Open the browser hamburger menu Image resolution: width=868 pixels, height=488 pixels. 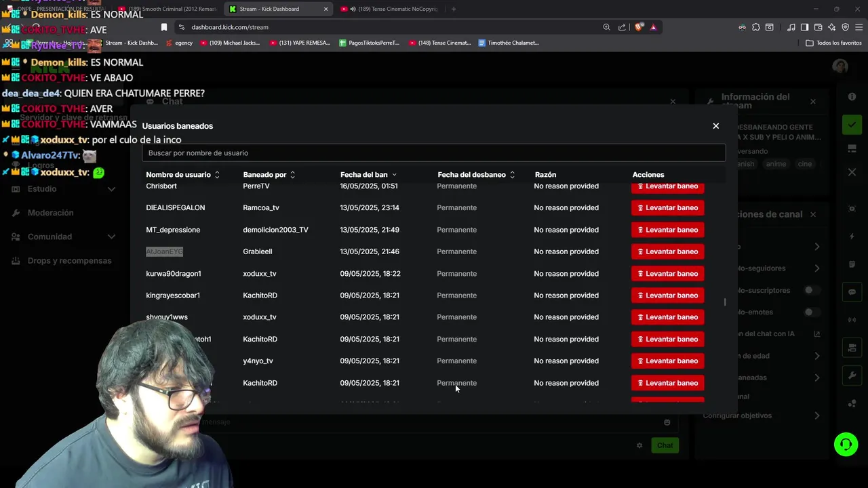click(859, 27)
